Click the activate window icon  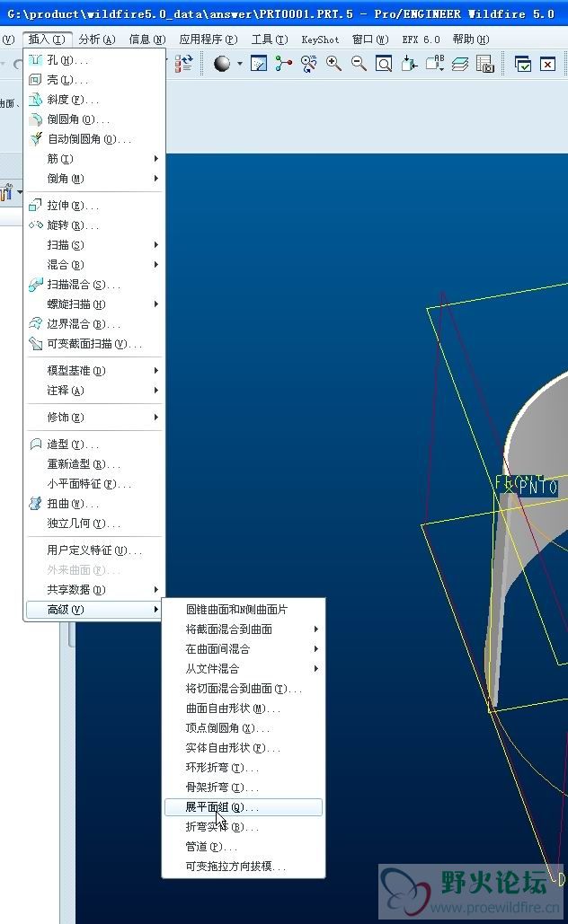(523, 64)
